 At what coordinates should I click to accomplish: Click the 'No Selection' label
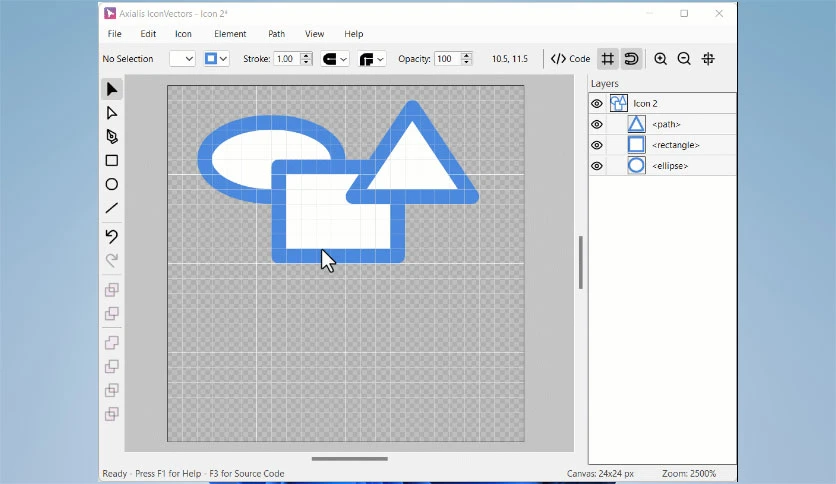pos(128,59)
